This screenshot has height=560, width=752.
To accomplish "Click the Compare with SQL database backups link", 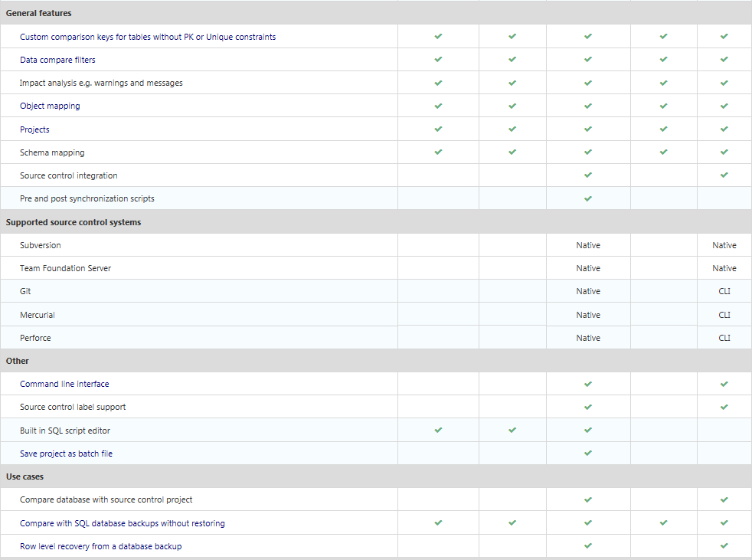I will click(123, 523).
